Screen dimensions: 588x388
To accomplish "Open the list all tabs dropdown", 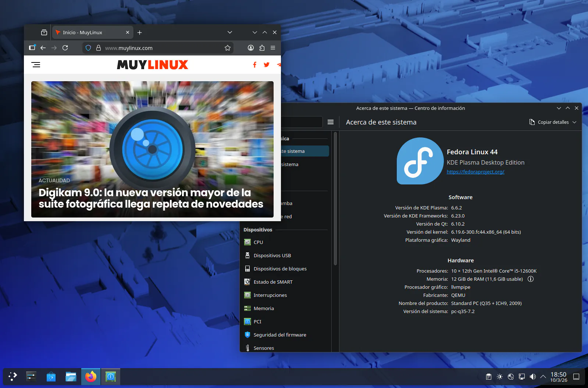I will [x=230, y=32].
